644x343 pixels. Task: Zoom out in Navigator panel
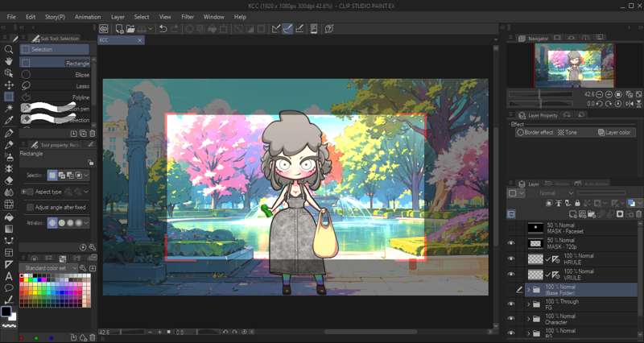tap(600, 94)
